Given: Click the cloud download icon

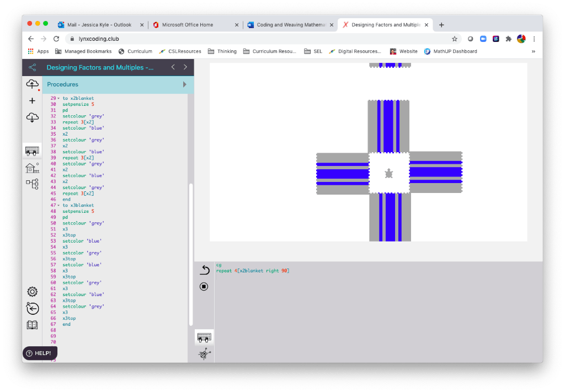Looking at the screenshot, I should click(32, 117).
